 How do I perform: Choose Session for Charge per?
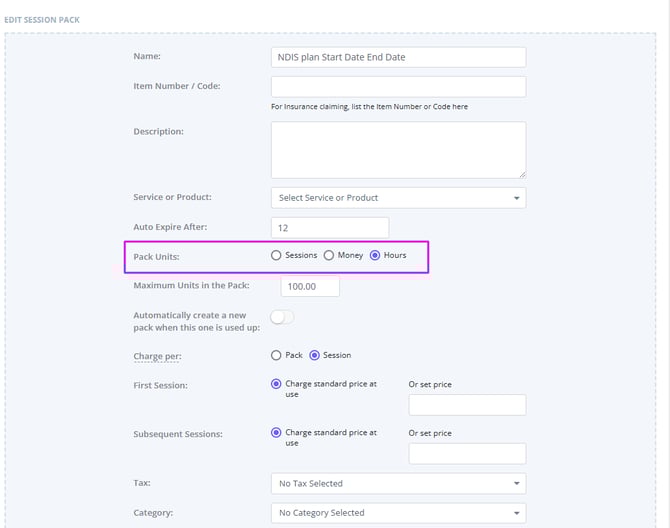click(x=314, y=355)
